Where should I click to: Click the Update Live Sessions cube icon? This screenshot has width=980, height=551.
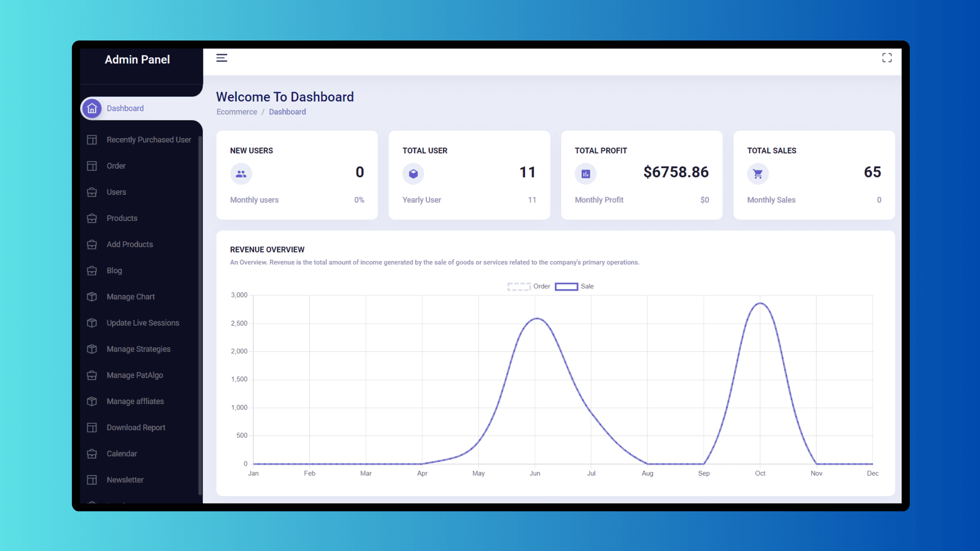coord(92,323)
